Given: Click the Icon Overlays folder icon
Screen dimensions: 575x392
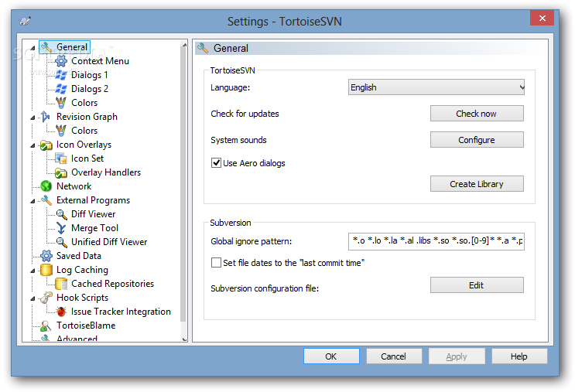Looking at the screenshot, I should coord(46,145).
